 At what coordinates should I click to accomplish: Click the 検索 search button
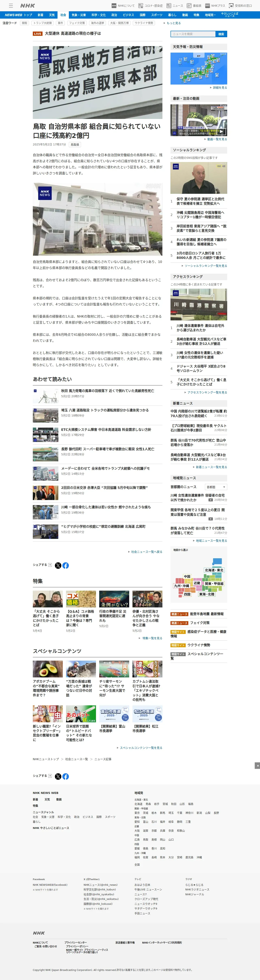click(x=221, y=34)
